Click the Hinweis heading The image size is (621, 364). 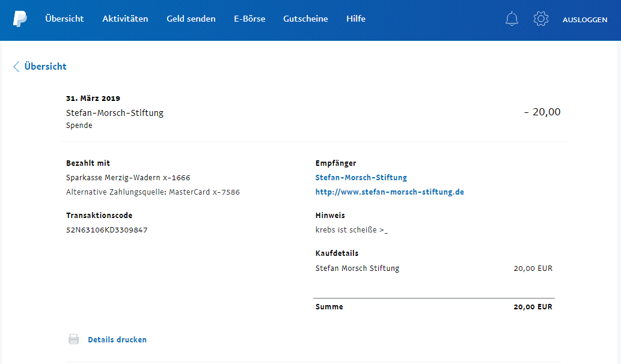click(330, 215)
